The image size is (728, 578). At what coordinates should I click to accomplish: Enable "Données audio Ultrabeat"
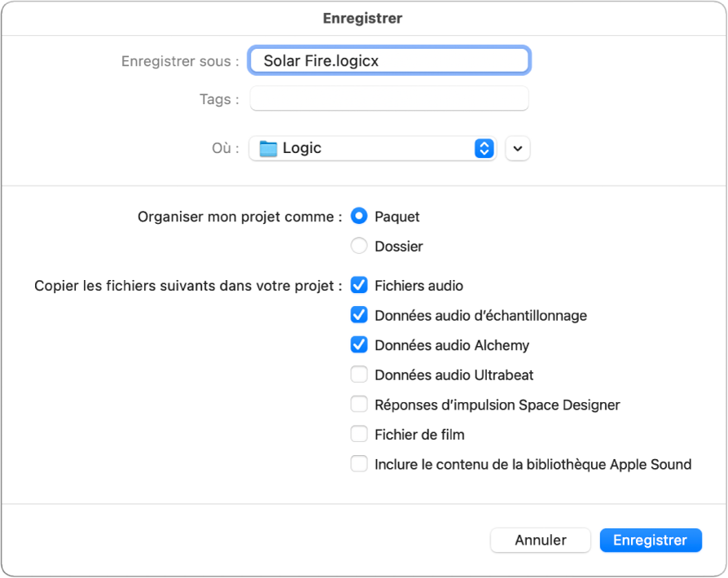[359, 374]
